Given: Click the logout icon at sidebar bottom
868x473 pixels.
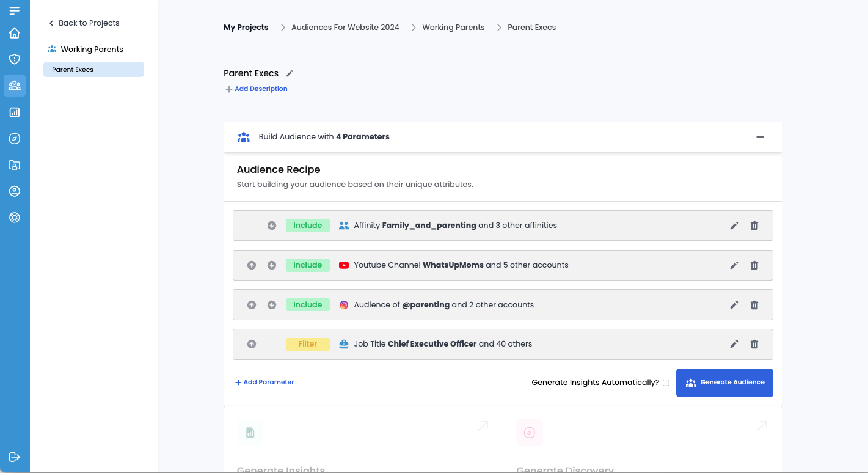Looking at the screenshot, I should point(15,457).
